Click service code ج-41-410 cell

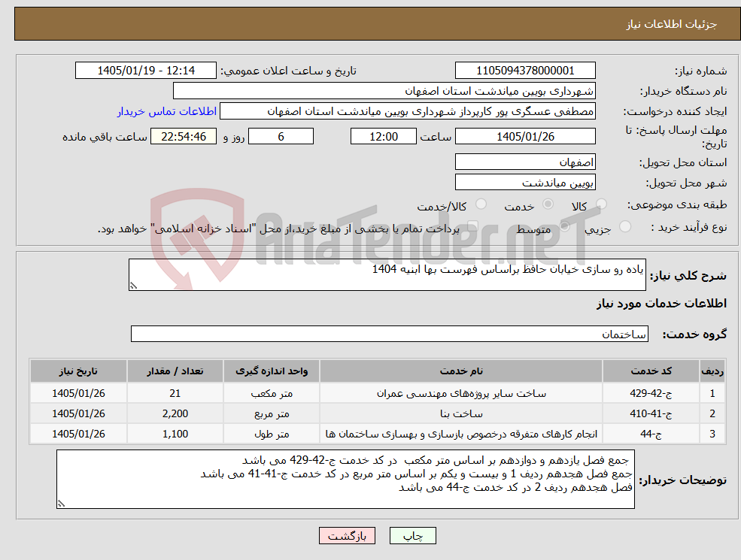(x=651, y=413)
